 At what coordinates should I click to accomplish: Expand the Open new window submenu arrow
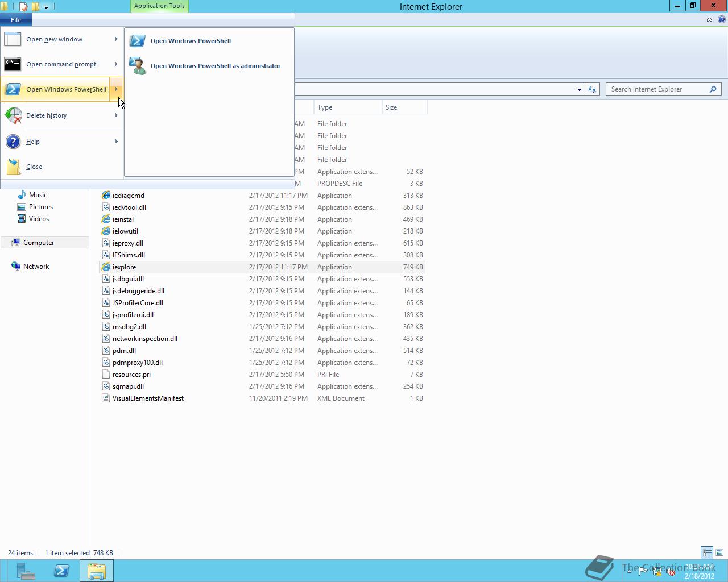coord(116,39)
